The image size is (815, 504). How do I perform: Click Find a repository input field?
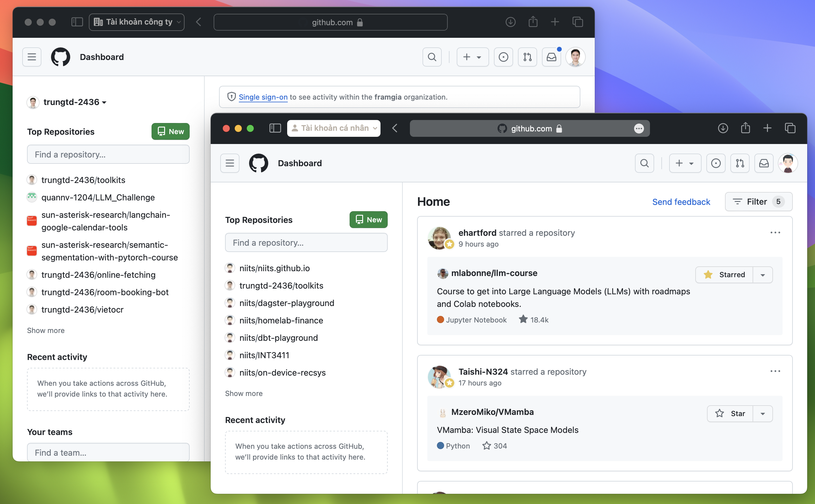[x=307, y=241]
